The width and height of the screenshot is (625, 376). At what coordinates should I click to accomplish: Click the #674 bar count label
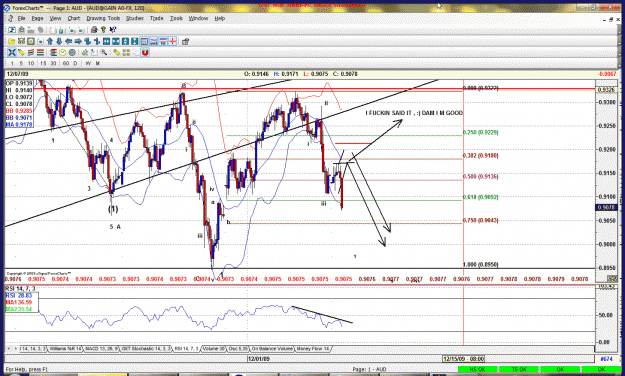[606, 359]
